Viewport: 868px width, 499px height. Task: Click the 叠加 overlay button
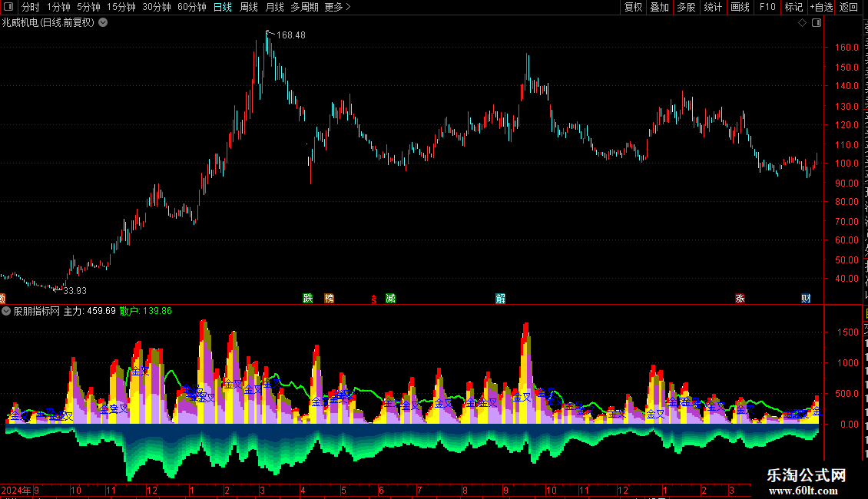coord(659,7)
